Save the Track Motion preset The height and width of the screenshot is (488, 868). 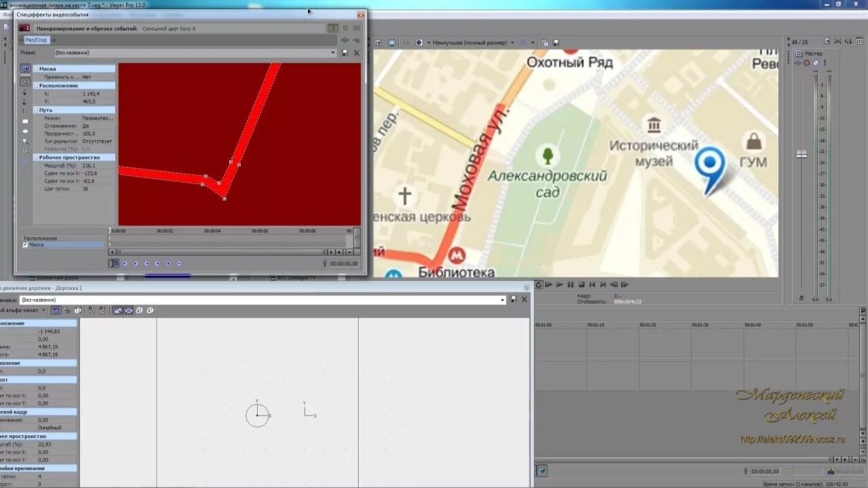coord(513,299)
